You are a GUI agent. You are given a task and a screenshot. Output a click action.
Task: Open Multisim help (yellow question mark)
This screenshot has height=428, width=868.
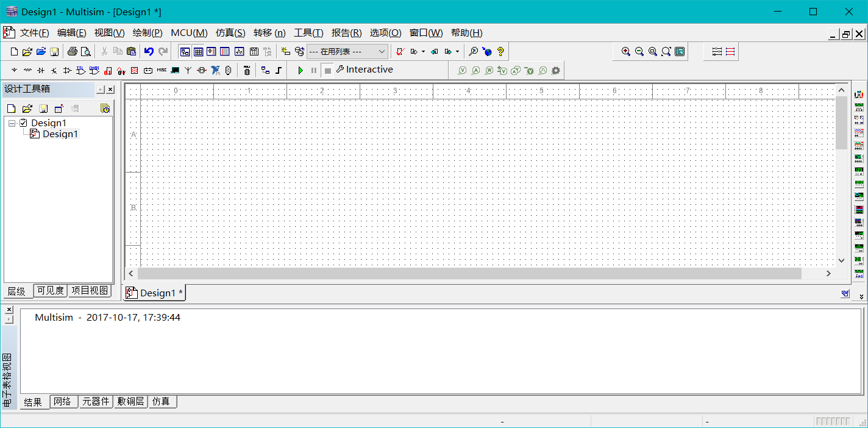500,52
